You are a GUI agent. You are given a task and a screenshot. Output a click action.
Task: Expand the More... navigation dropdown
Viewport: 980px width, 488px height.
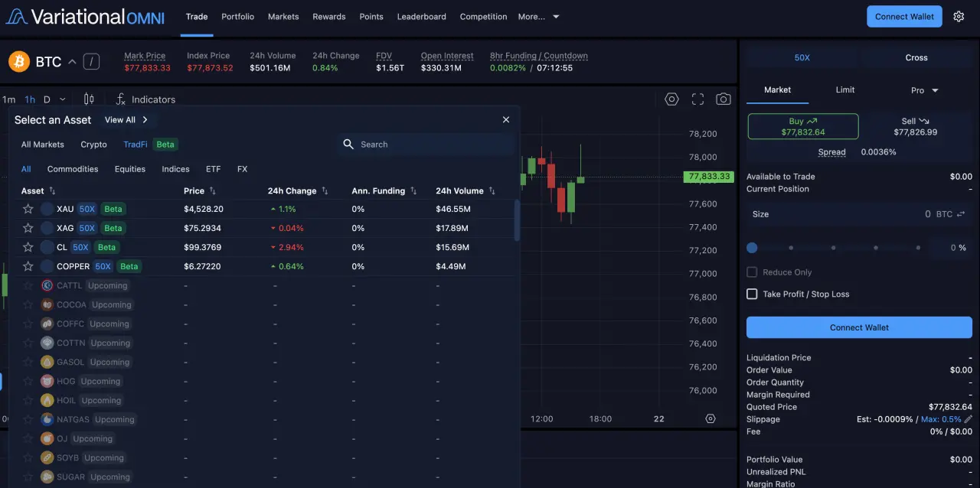(539, 16)
